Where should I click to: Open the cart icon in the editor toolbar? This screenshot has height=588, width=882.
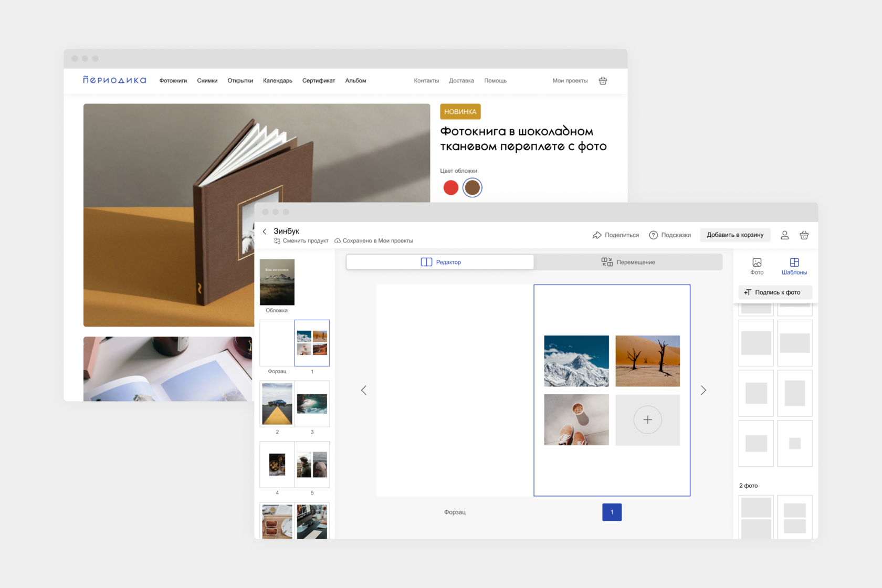(804, 235)
